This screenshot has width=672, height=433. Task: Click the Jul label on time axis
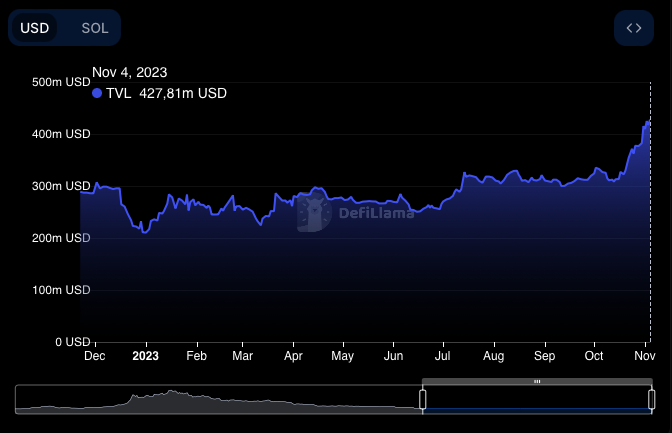pyautogui.click(x=443, y=355)
